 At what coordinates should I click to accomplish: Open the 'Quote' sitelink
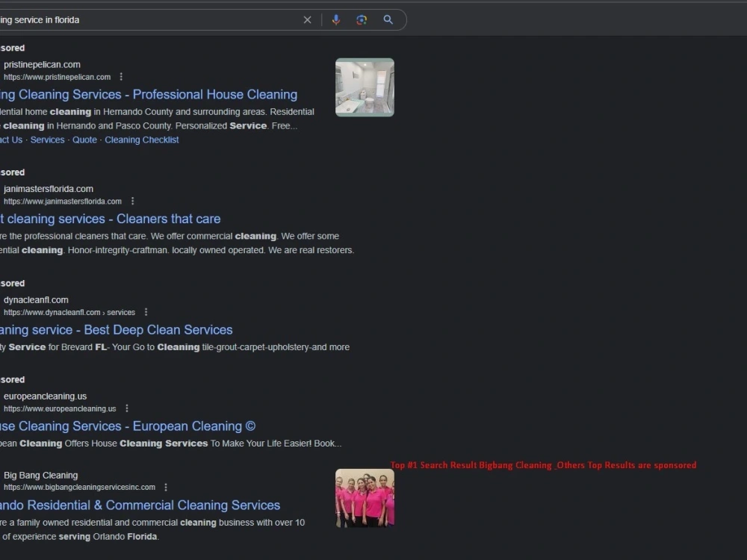click(x=84, y=140)
